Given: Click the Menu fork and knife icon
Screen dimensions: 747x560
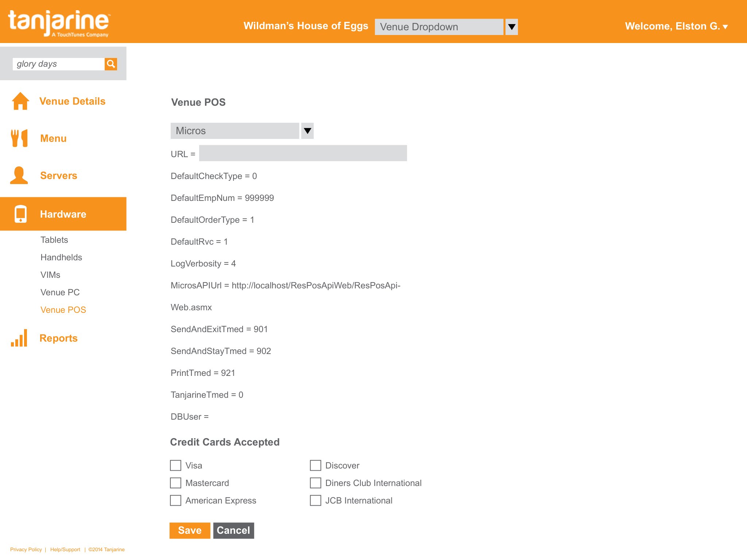Looking at the screenshot, I should tap(19, 138).
